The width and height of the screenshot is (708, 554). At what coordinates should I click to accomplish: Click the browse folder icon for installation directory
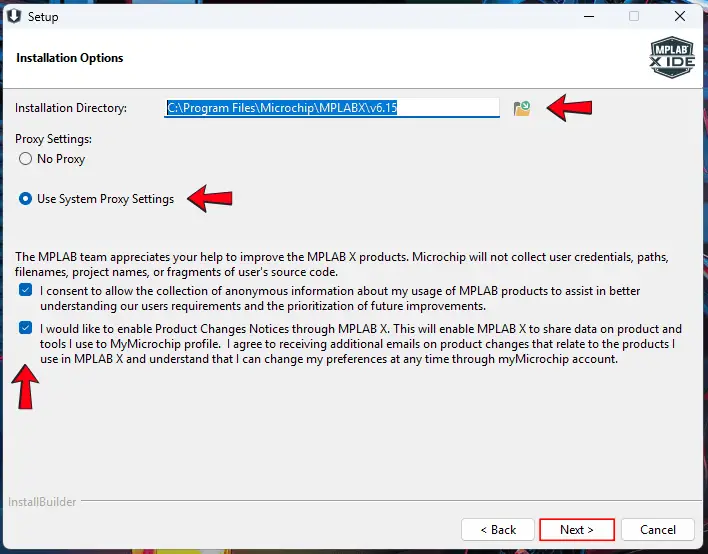tap(521, 108)
